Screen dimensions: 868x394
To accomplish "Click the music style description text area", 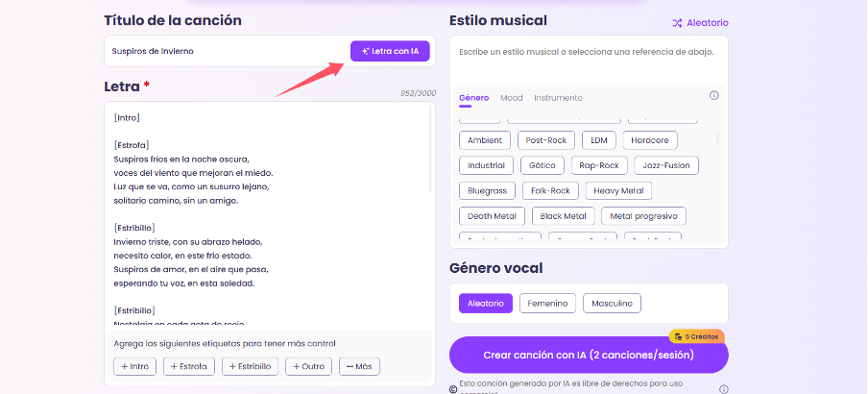I will coord(588,60).
